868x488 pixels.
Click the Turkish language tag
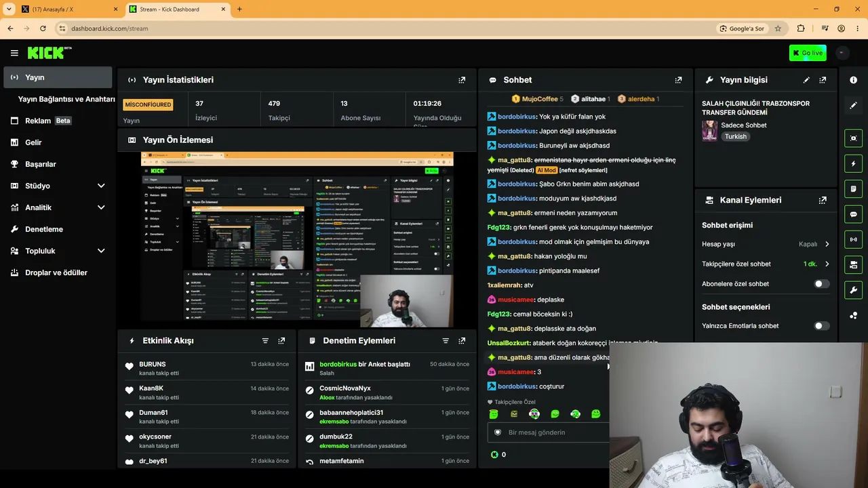(735, 136)
